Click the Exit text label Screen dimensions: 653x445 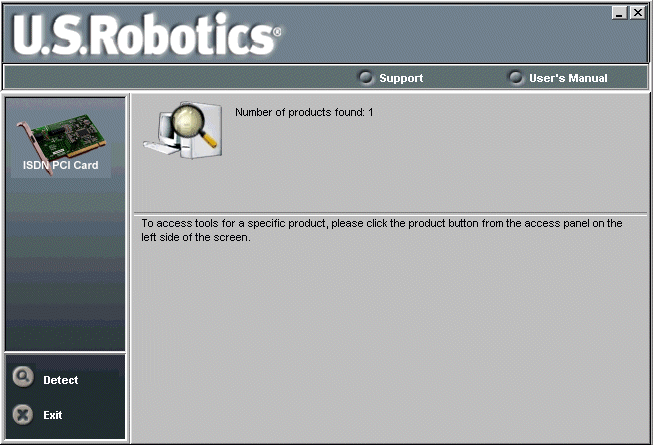[x=53, y=414]
